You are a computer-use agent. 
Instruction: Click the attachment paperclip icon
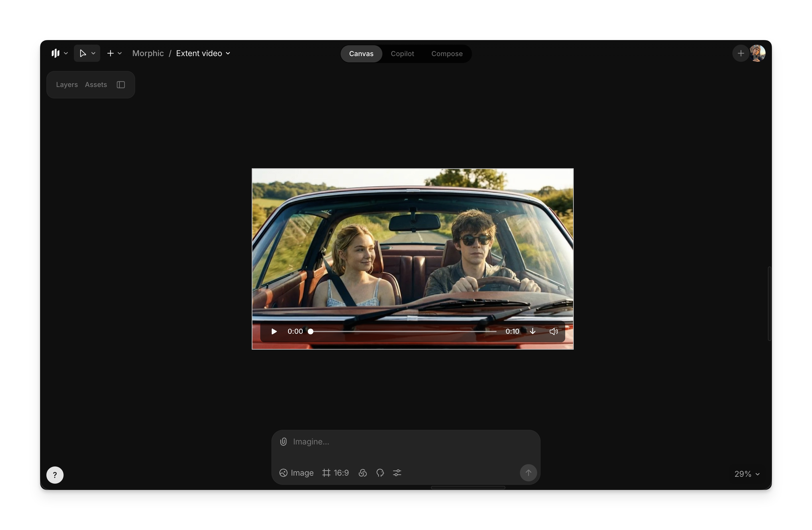click(283, 442)
